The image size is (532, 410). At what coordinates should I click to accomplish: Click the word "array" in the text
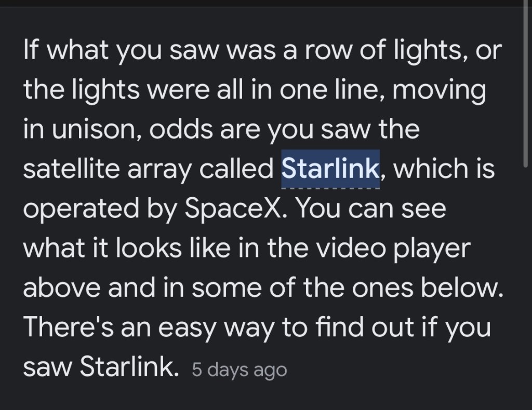click(x=162, y=169)
